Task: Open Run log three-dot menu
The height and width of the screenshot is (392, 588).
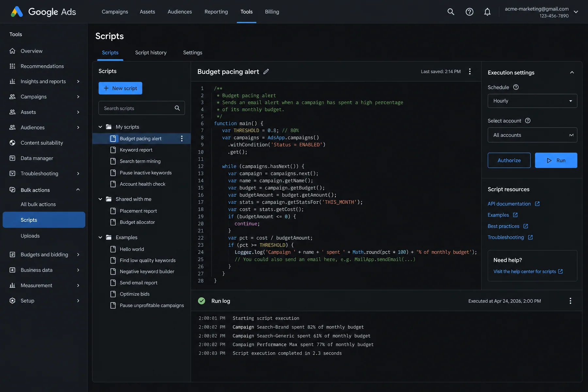Action: click(570, 301)
